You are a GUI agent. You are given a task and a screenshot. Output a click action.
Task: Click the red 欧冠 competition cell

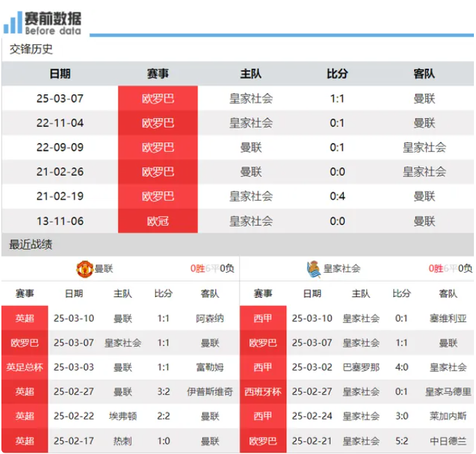158,221
